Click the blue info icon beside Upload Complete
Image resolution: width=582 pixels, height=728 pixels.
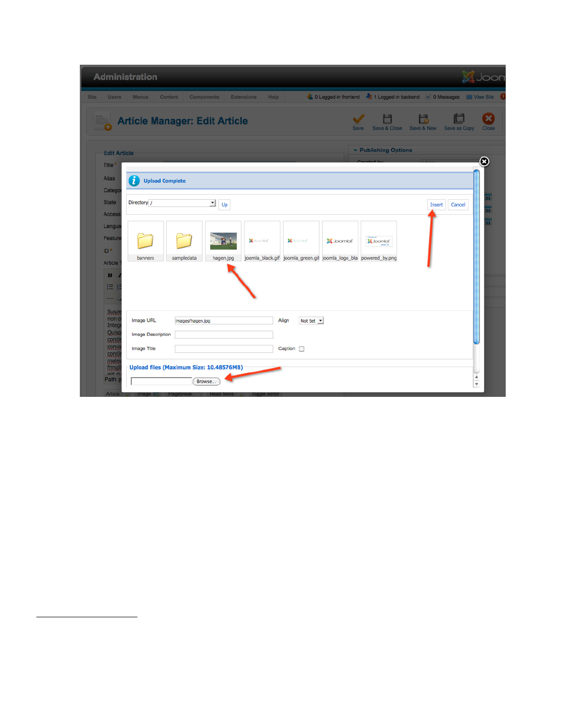(134, 180)
